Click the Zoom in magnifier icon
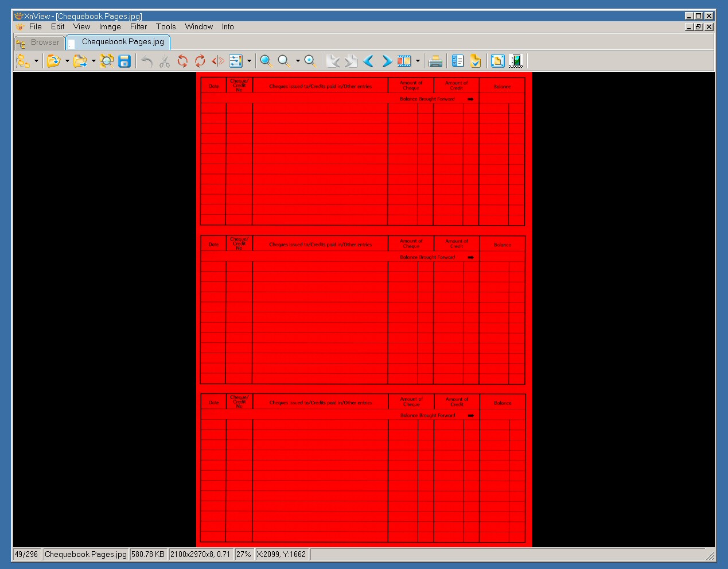This screenshot has height=569, width=728. point(266,61)
